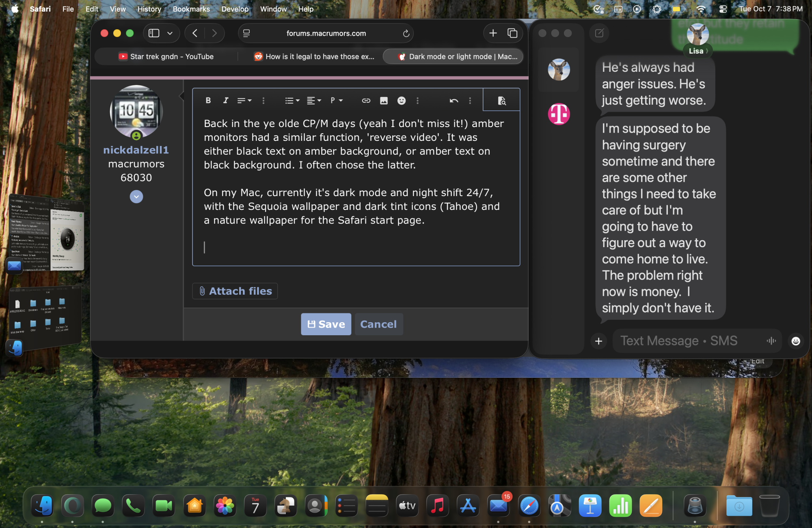This screenshot has height=528, width=812.
Task: Click the Save button
Action: click(x=326, y=324)
